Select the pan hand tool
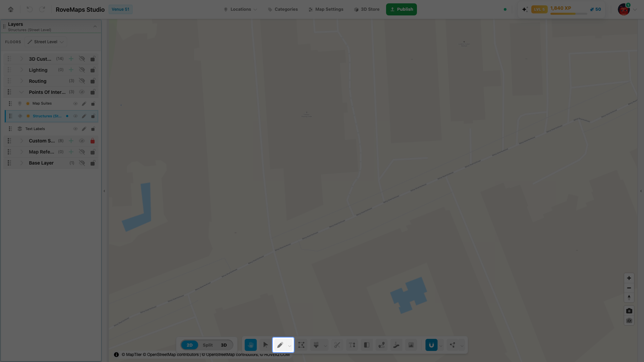Screen dimensions: 644x362 (x=251, y=345)
